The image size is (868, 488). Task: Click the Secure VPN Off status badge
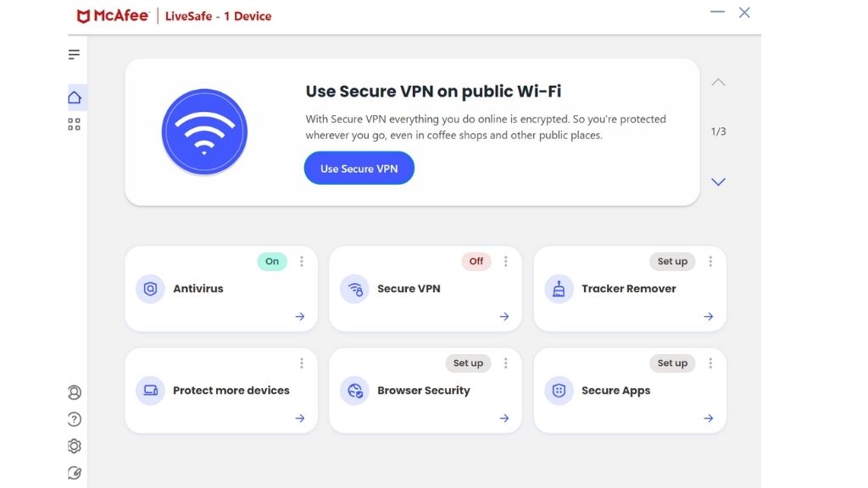[x=476, y=261]
